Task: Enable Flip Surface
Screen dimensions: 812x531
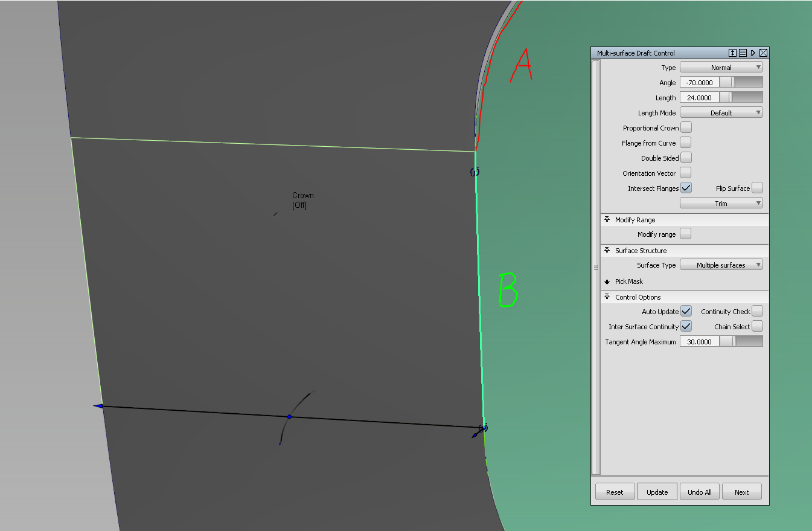Action: [758, 187]
